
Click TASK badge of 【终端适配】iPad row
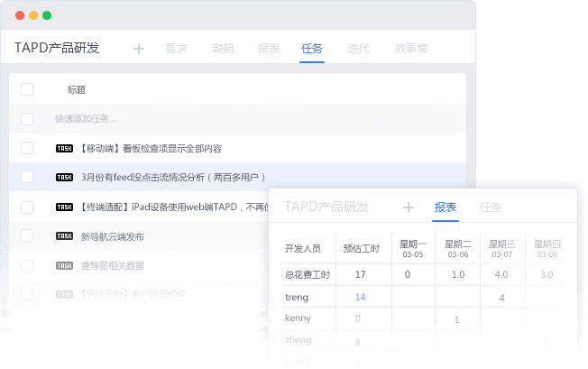(65, 207)
